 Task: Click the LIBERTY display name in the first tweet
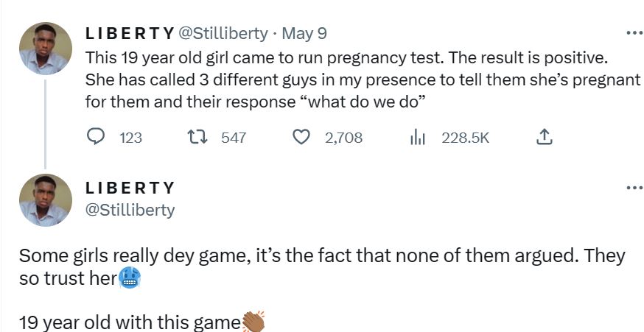coord(130,34)
